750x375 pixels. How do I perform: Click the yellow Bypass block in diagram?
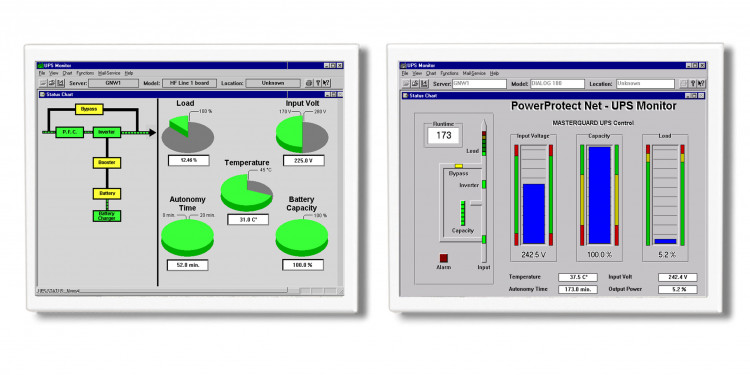click(89, 109)
